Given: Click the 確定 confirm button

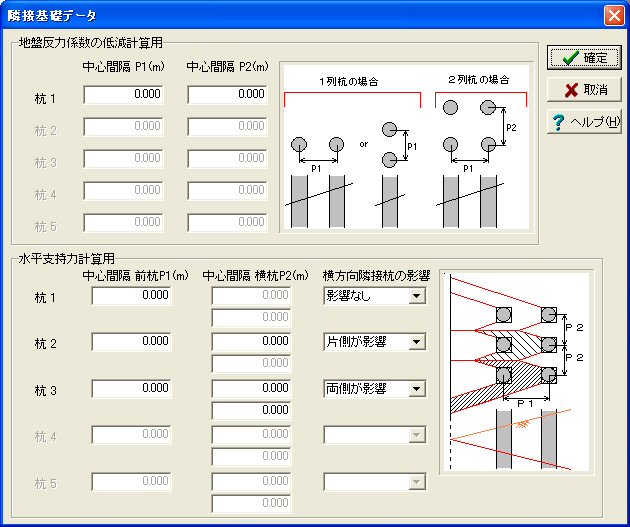Looking at the screenshot, I should click(584, 58).
